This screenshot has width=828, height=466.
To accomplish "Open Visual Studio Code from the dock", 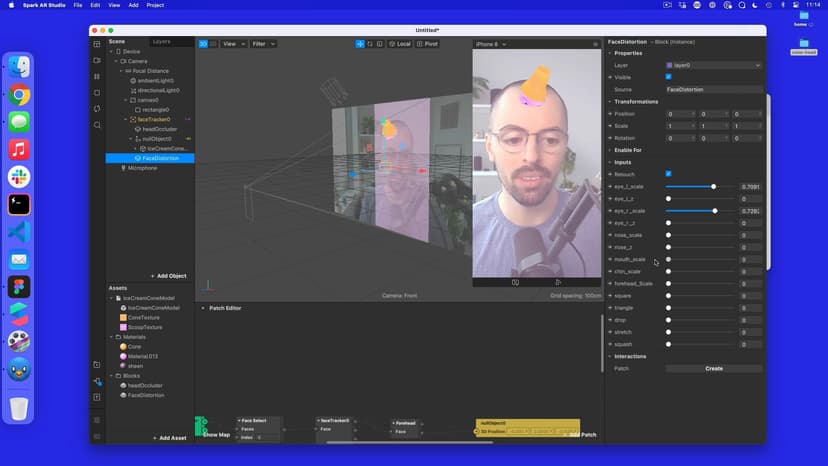I will (19, 232).
